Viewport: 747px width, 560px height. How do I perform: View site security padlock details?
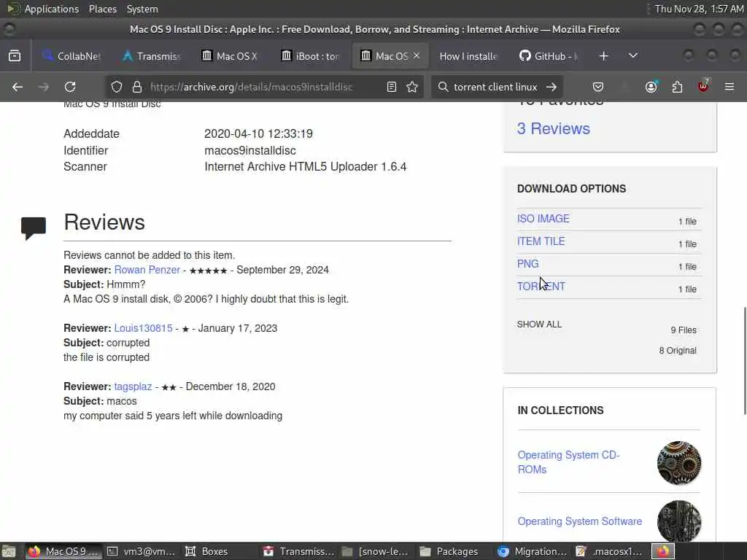coord(137,87)
